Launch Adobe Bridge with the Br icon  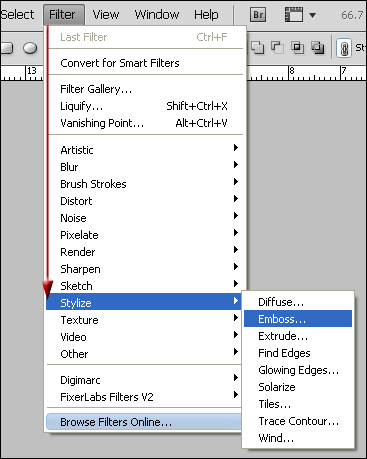pyautogui.click(x=258, y=15)
